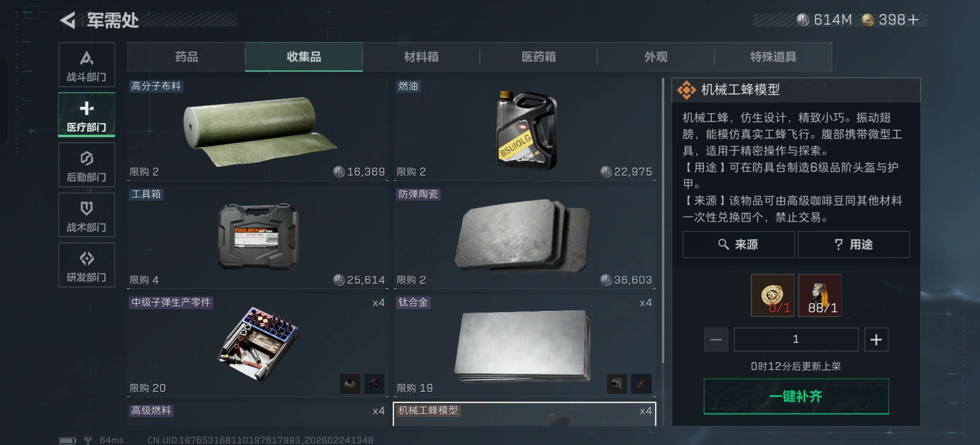
Task: Click the 来源 source button
Action: click(739, 245)
